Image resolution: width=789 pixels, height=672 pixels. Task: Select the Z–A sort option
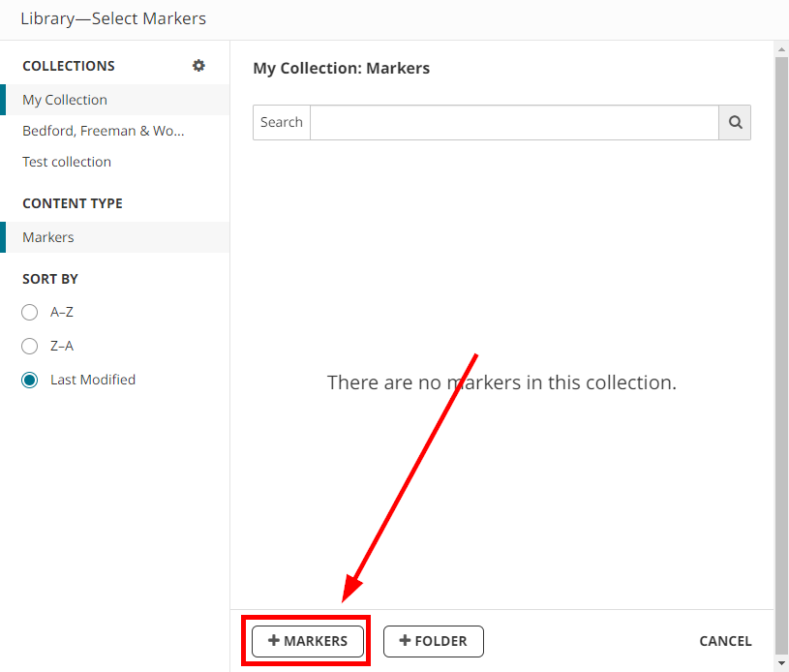[x=30, y=346]
